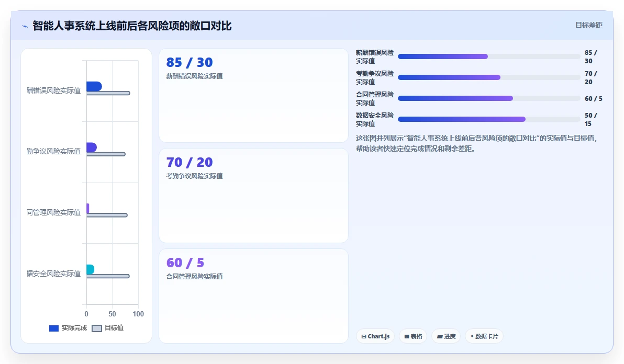624x364 pixels.
Task: Click the 薪酬错误风险 progress bar
Action: coord(489,56)
